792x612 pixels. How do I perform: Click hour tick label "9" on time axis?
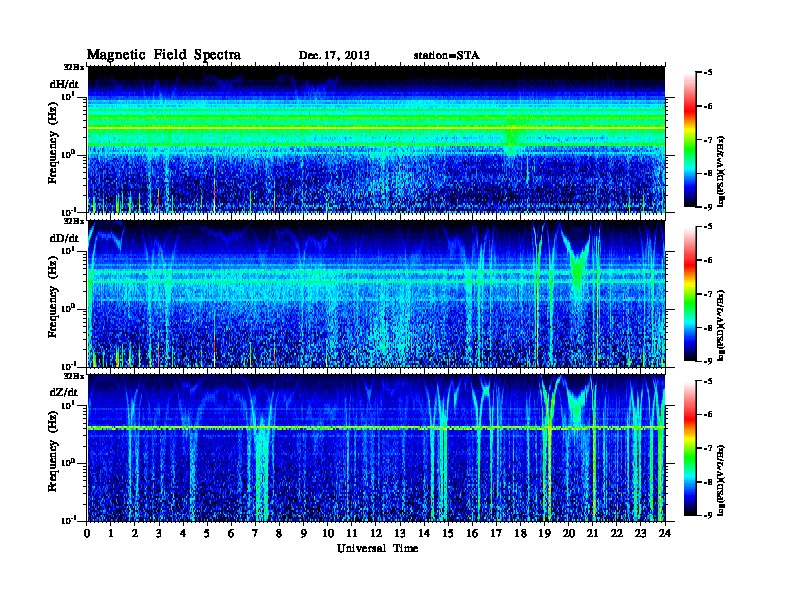click(x=304, y=534)
